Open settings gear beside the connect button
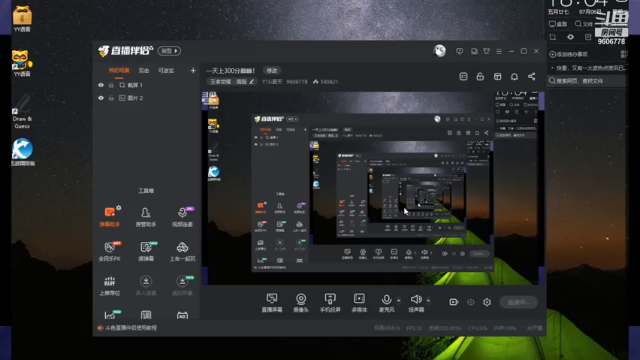The height and width of the screenshot is (360, 640). point(487,302)
